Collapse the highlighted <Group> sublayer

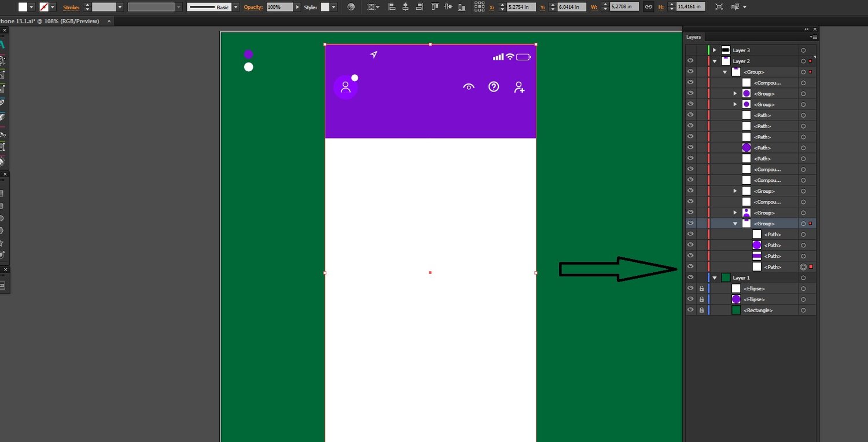pos(735,224)
